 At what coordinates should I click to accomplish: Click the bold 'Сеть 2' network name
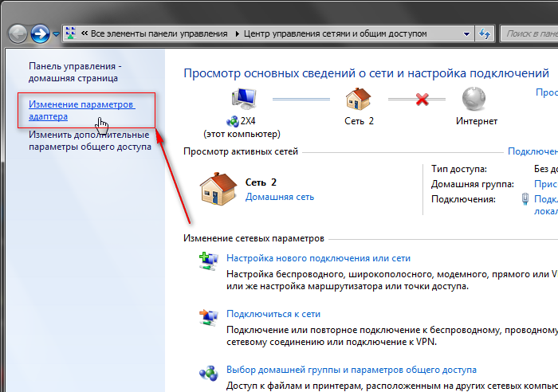point(261,182)
